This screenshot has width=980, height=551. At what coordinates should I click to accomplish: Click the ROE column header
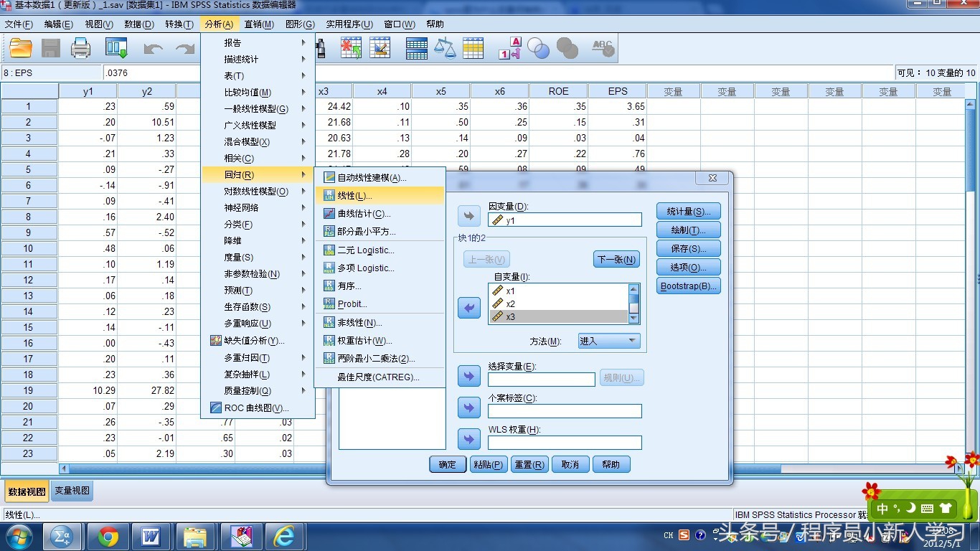[558, 91]
